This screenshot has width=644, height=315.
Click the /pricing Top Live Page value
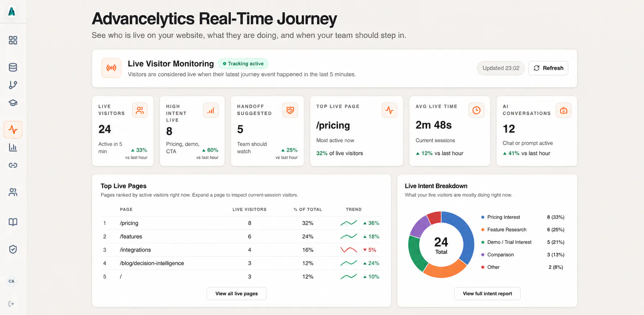coord(333,125)
